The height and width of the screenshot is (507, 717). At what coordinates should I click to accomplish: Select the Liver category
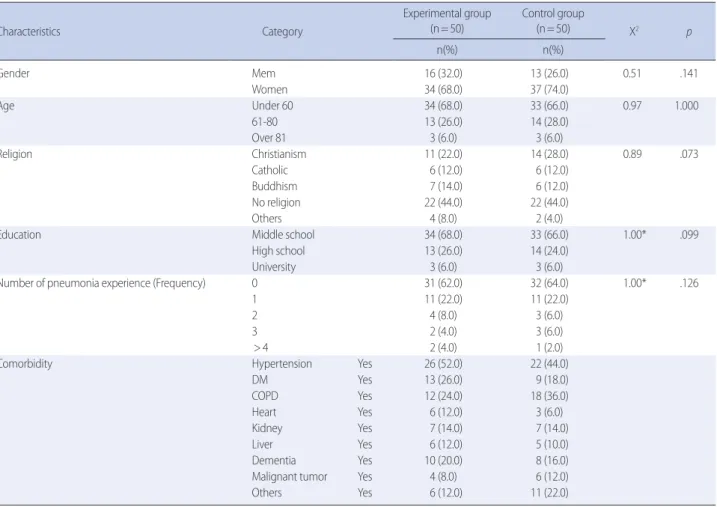pos(262,444)
